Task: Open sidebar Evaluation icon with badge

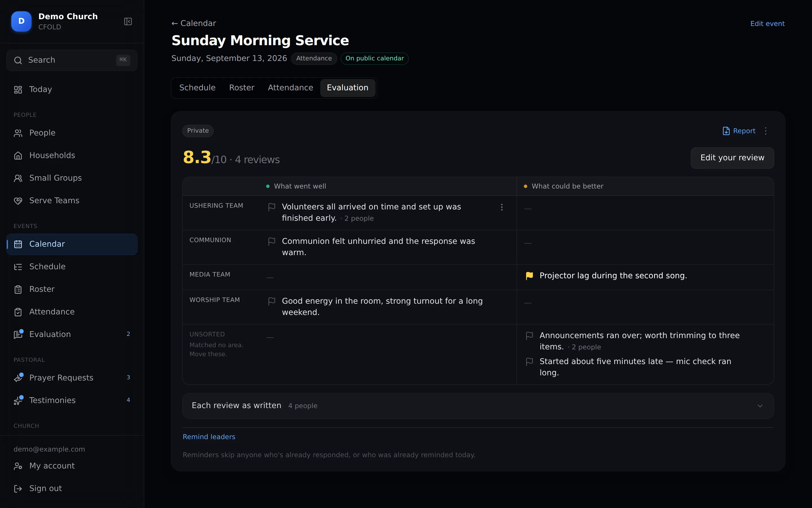Action: point(18,334)
